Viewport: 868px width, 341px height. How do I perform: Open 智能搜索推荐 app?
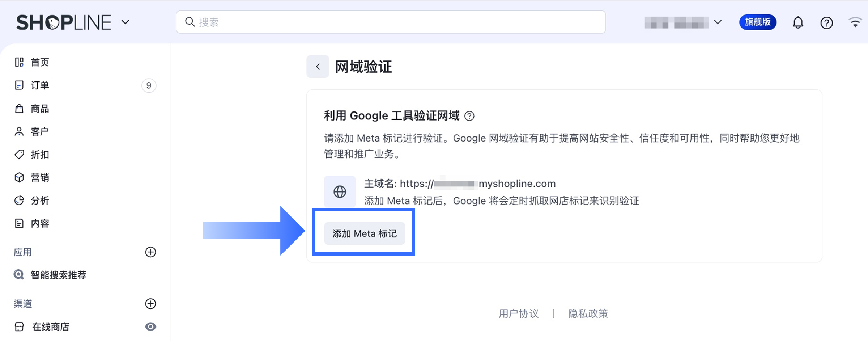59,275
